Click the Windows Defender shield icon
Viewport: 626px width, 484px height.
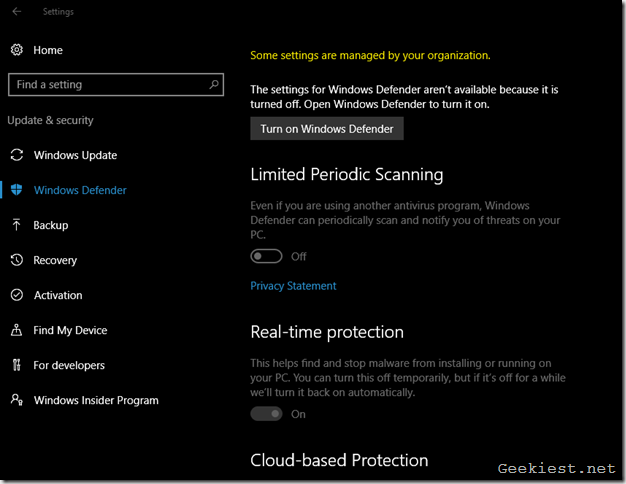(16, 190)
